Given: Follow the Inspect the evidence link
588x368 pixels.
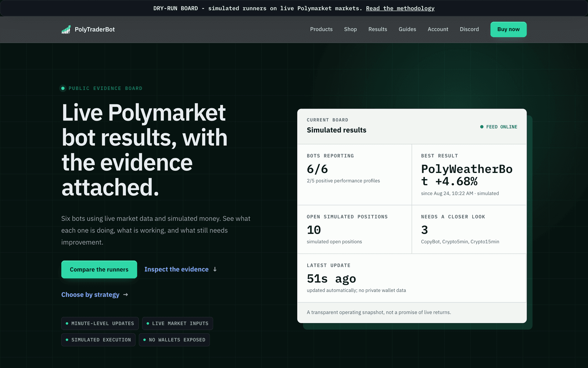Looking at the screenshot, I should pos(176,269).
